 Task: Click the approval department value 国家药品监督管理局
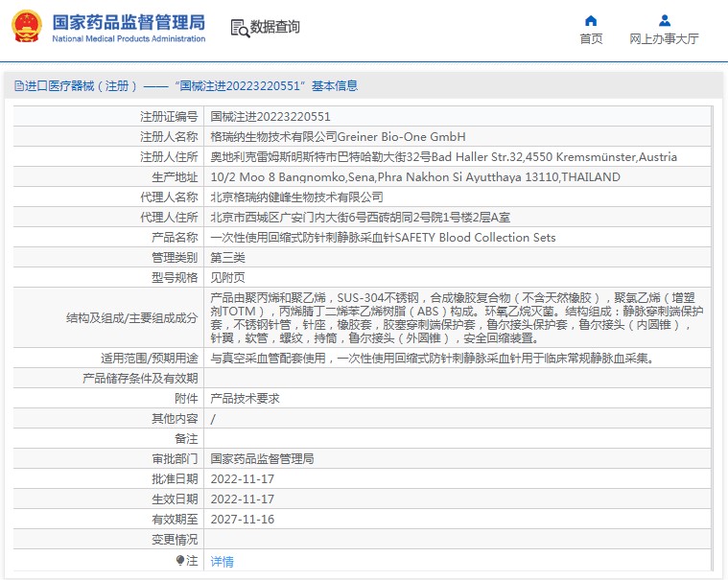pos(262,459)
